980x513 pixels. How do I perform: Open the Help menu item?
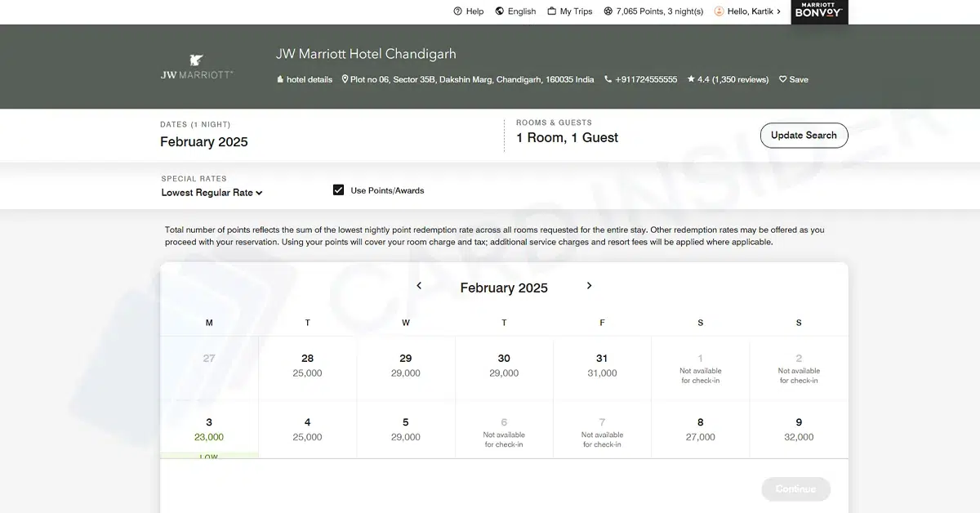tap(469, 11)
